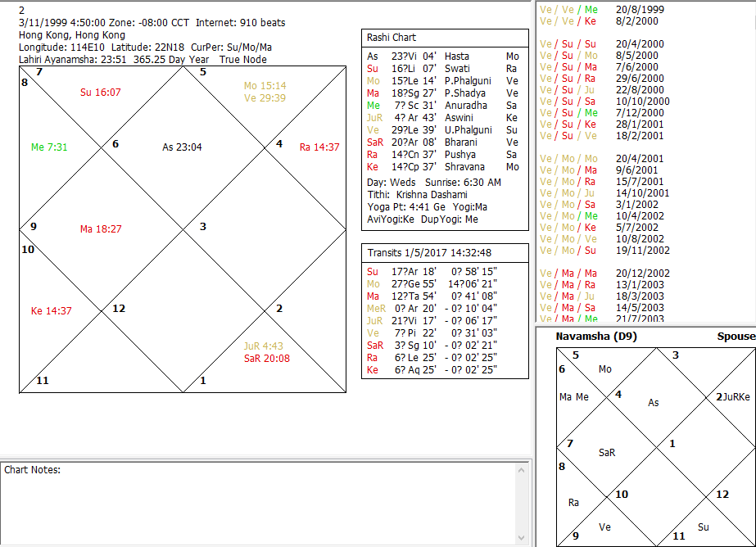Click Su 16:07 in the birth chart
This screenshot has height=547, width=756.
[x=100, y=93]
